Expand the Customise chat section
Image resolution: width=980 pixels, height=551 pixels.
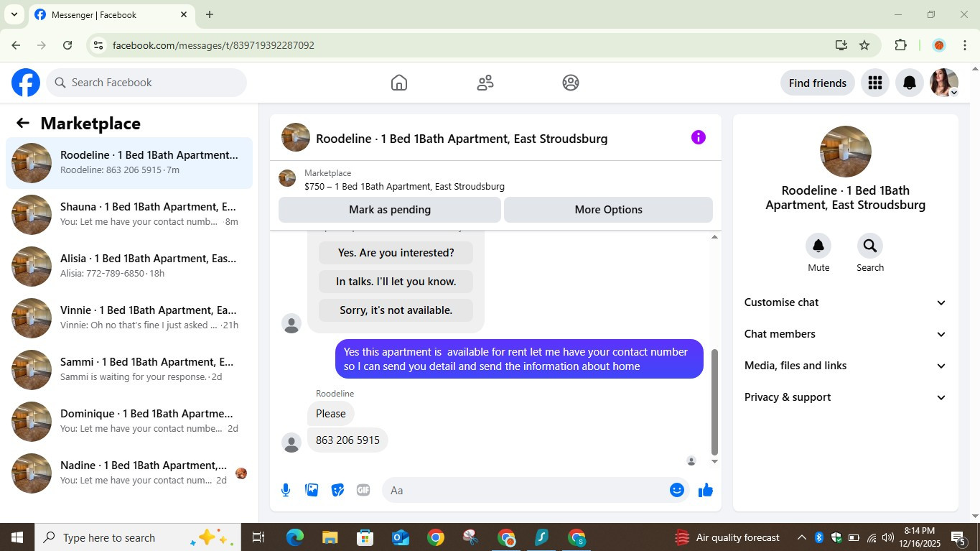pos(845,302)
